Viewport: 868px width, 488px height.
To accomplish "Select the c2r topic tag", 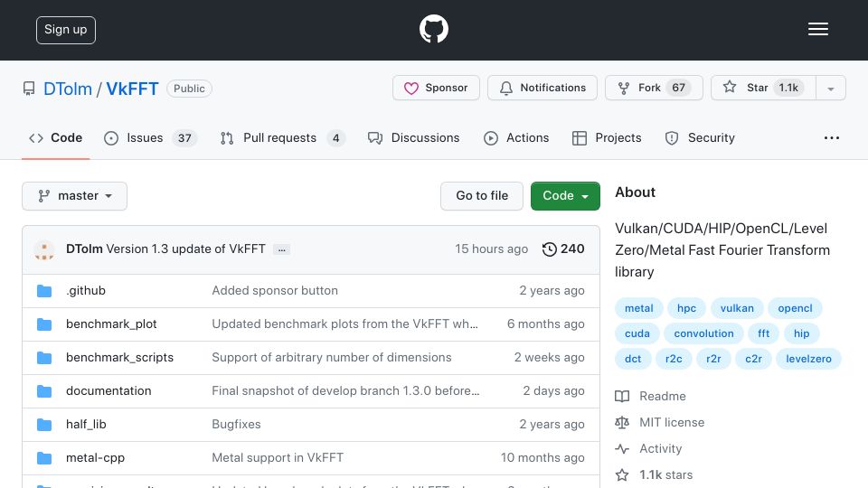I will [x=753, y=359].
